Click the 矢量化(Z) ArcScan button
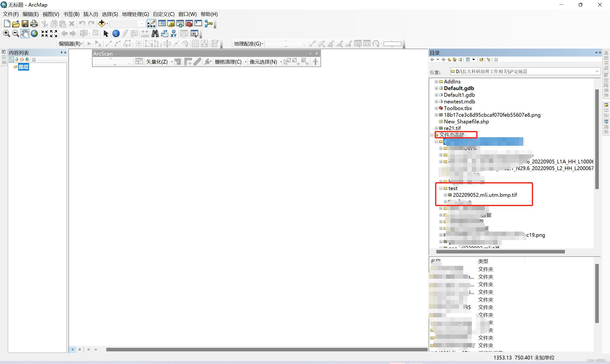Viewport: 610px width, 364px height. 157,62
